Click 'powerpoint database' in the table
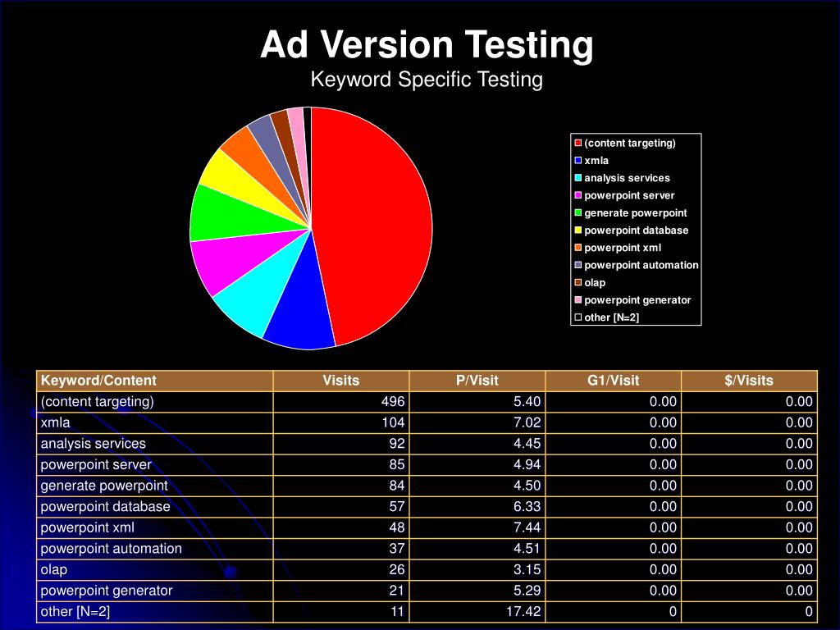This screenshot has width=840, height=630. [x=106, y=507]
